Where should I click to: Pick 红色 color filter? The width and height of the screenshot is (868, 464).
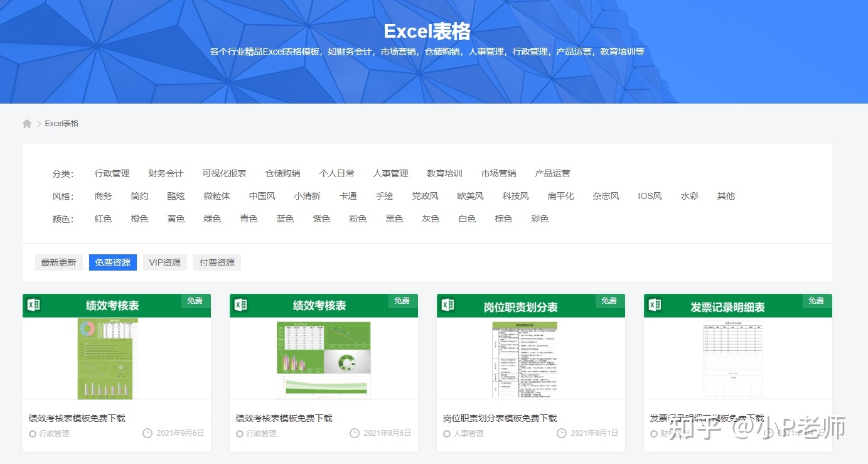104,219
